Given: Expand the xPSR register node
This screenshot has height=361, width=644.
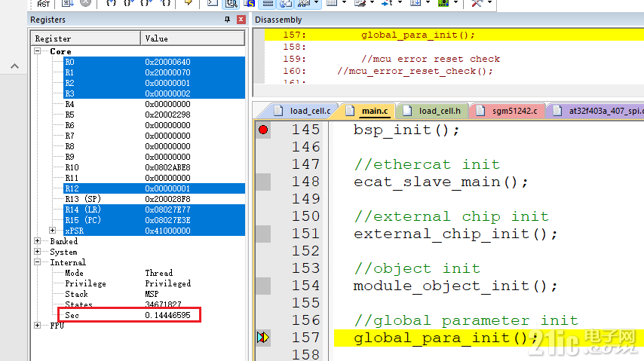Looking at the screenshot, I should click(52, 231).
